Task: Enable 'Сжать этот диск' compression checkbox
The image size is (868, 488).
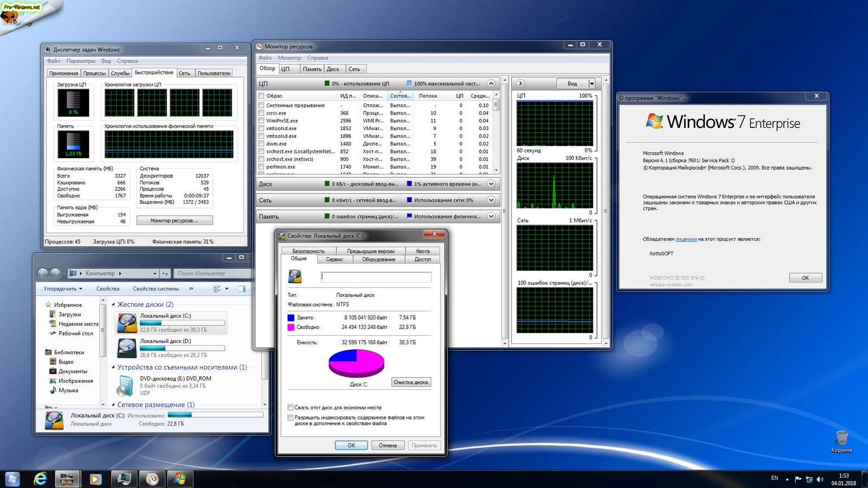Action: [x=290, y=407]
